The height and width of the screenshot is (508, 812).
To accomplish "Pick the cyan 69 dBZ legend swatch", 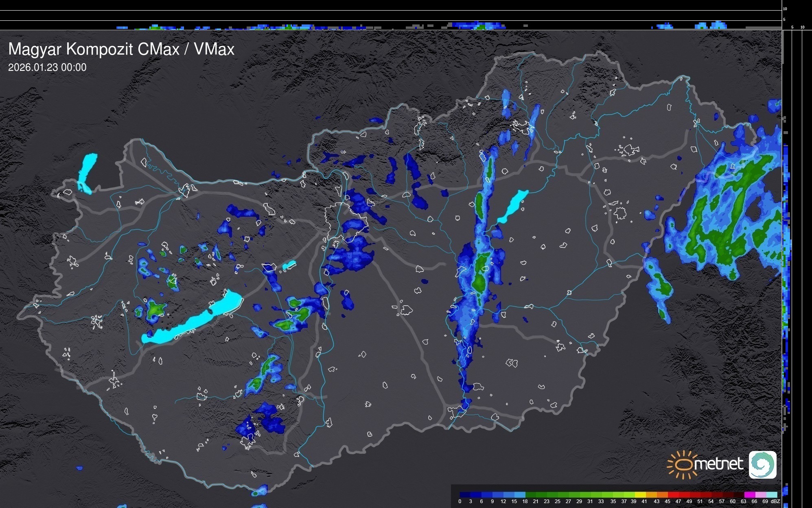I will 771,495.
